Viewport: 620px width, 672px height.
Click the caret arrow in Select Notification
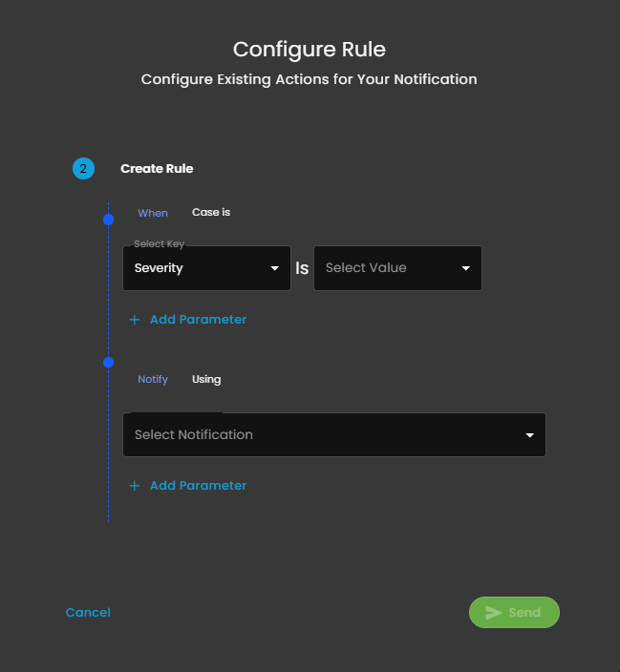(x=530, y=435)
